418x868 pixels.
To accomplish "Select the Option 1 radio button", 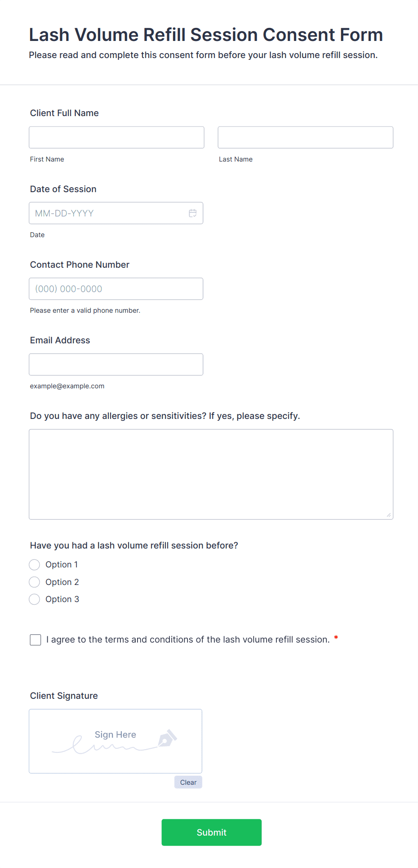I will [x=35, y=565].
